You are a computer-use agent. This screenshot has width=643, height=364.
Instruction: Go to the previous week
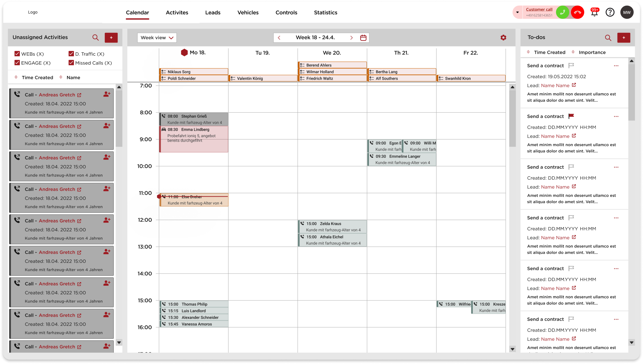tap(279, 38)
